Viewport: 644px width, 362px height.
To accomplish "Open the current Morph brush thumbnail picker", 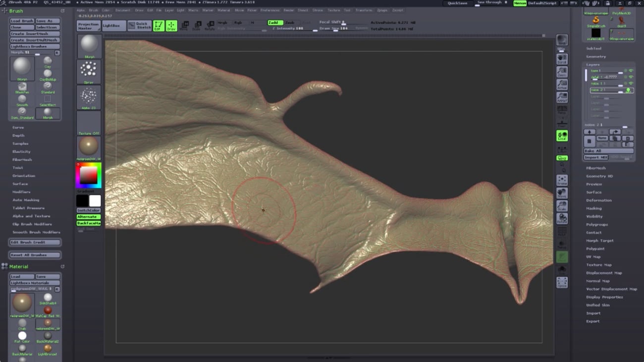I will 90,47.
